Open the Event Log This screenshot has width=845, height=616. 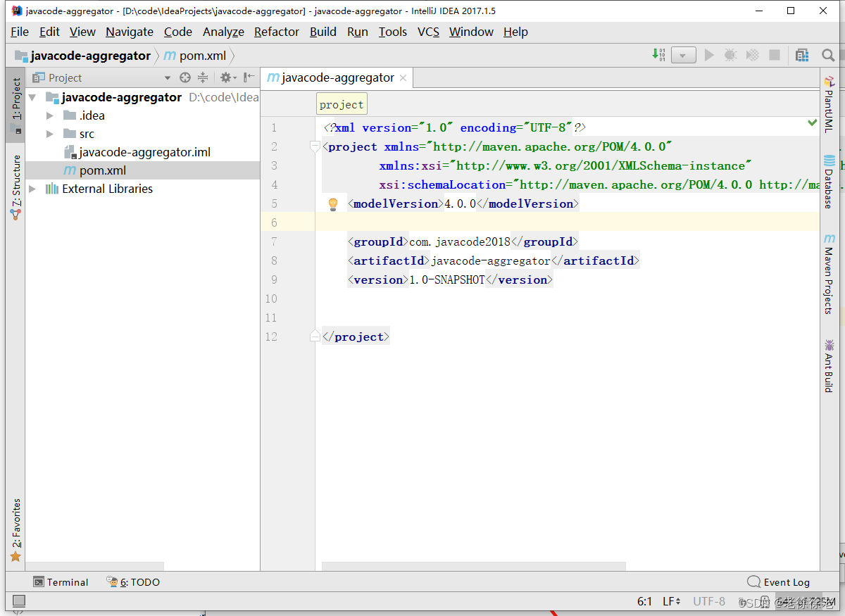[x=779, y=582]
